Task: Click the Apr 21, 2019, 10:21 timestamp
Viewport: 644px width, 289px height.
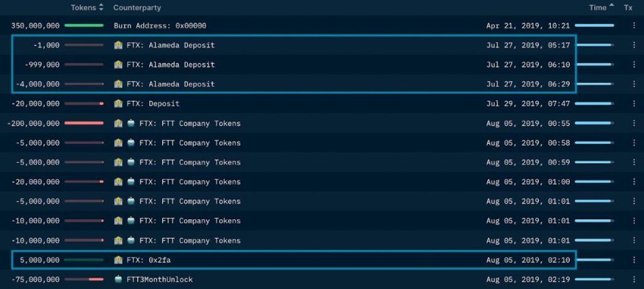Action: [528, 26]
